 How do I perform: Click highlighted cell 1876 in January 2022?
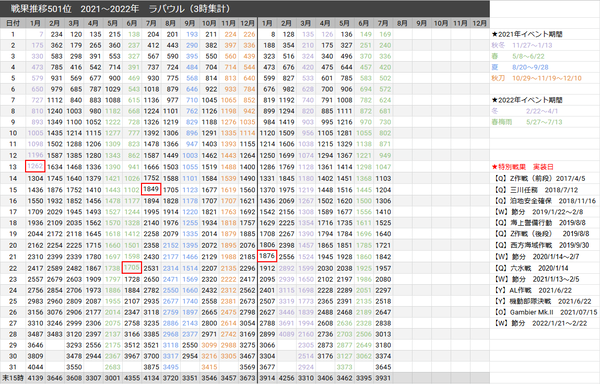click(267, 255)
